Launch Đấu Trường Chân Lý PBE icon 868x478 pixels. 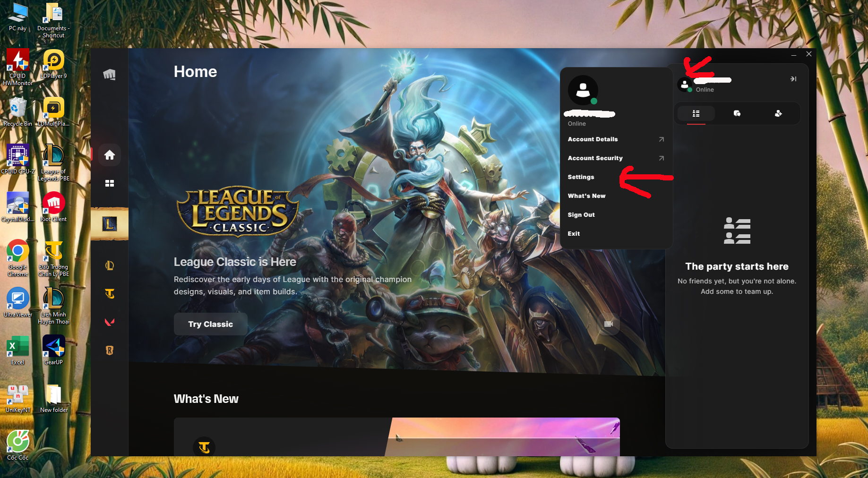coord(53,258)
